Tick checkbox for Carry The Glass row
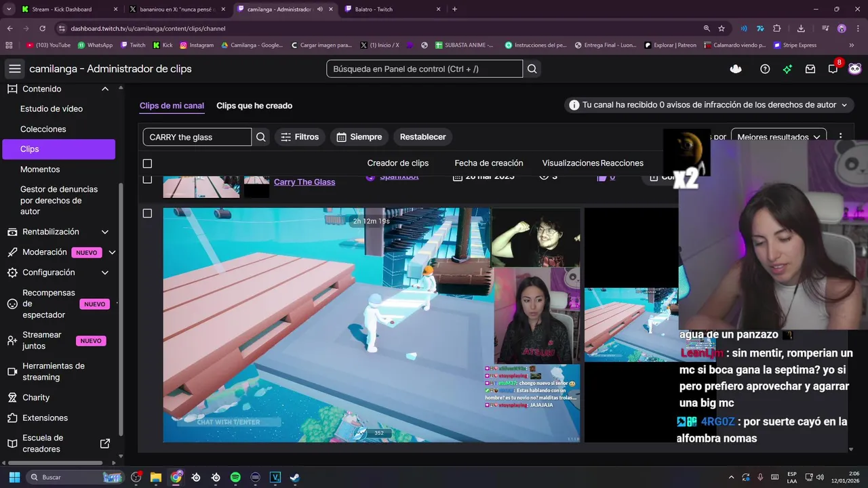868x488 pixels. click(147, 179)
